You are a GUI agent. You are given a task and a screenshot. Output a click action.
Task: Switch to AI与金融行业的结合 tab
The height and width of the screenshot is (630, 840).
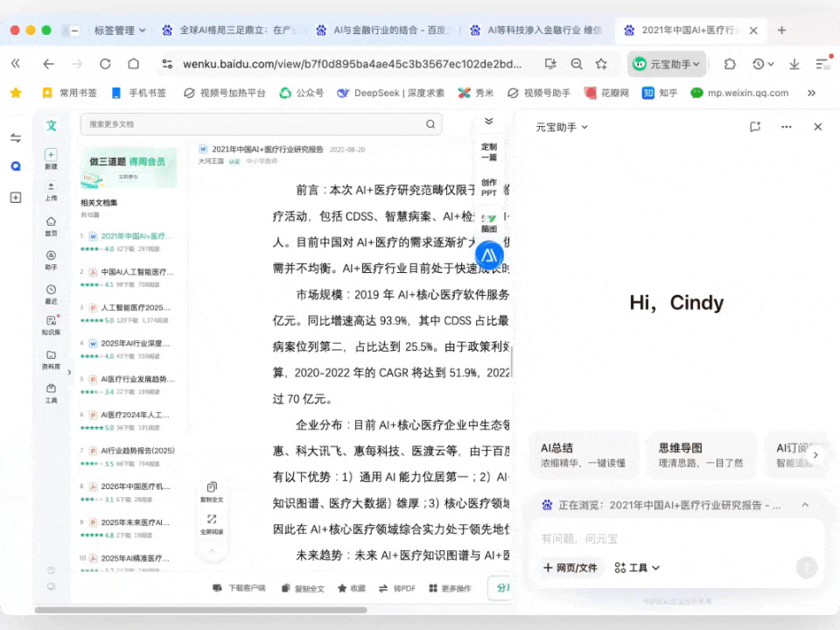pyautogui.click(x=384, y=31)
